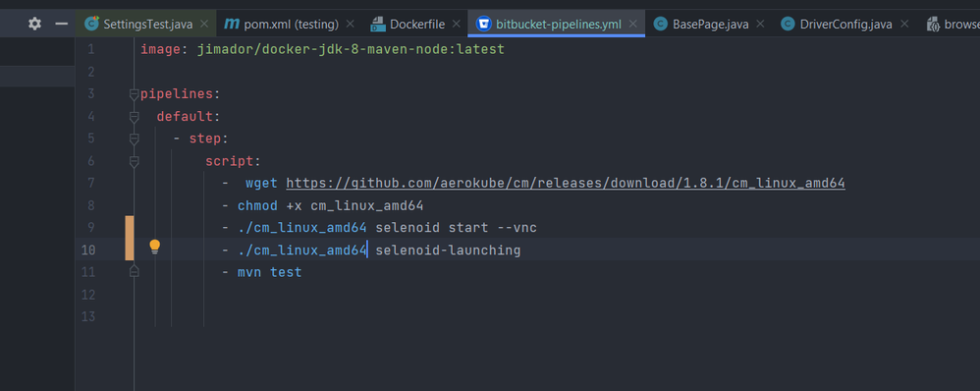Collapse the script block fold marker
980x391 pixels.
(x=134, y=161)
